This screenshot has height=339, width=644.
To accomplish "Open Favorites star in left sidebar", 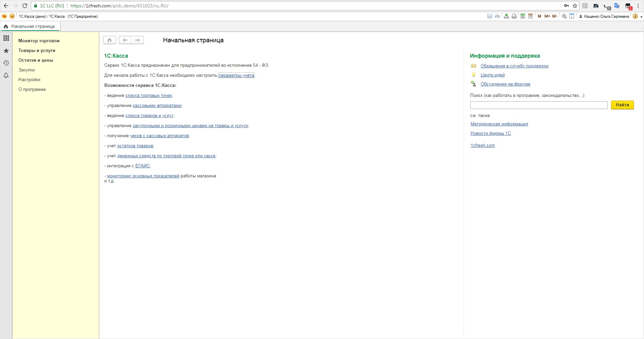I will [6, 51].
